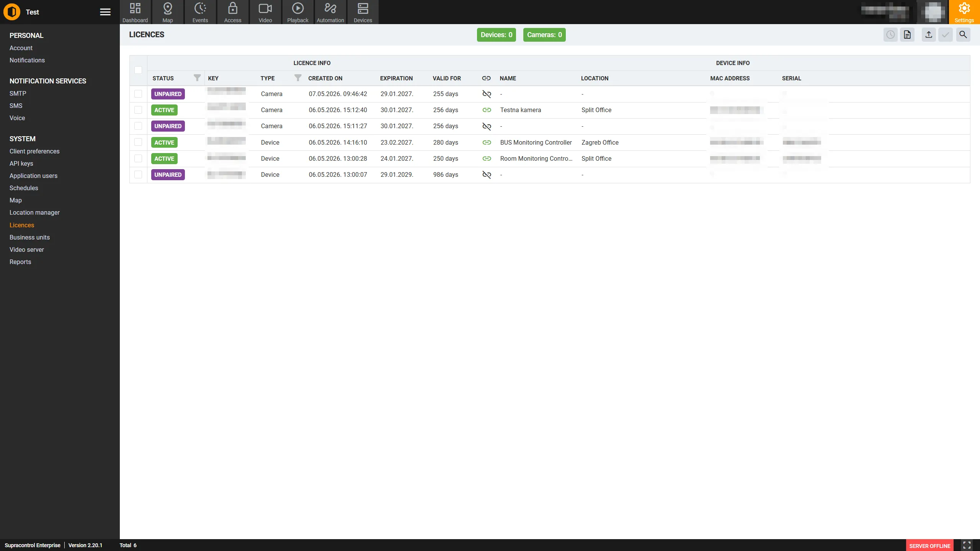Image resolution: width=980 pixels, height=551 pixels.
Task: Click broken link icon for 986 days licence
Action: coord(487,175)
